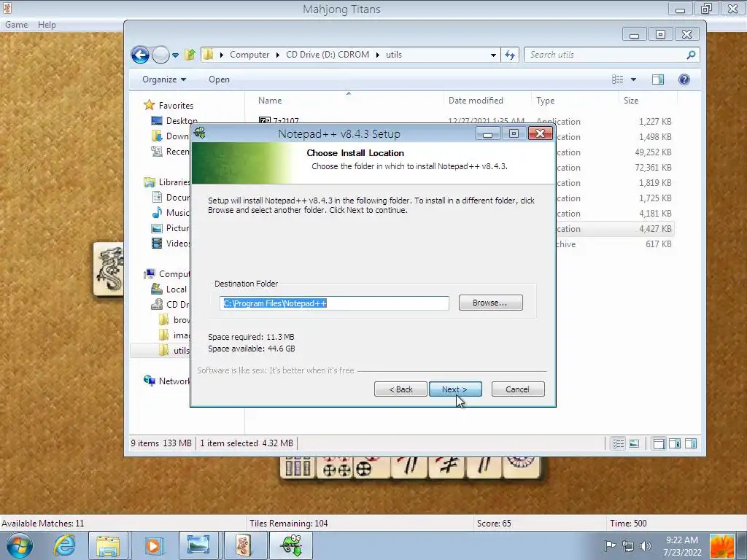Switch to details view in the Explorer status bar
Image resolution: width=747 pixels, height=560 pixels.
tap(618, 444)
